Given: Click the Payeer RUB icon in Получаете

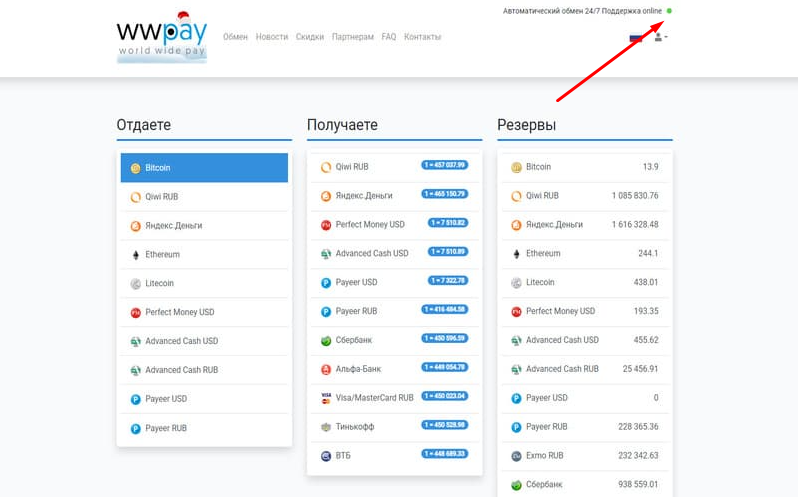Looking at the screenshot, I should 326,312.
